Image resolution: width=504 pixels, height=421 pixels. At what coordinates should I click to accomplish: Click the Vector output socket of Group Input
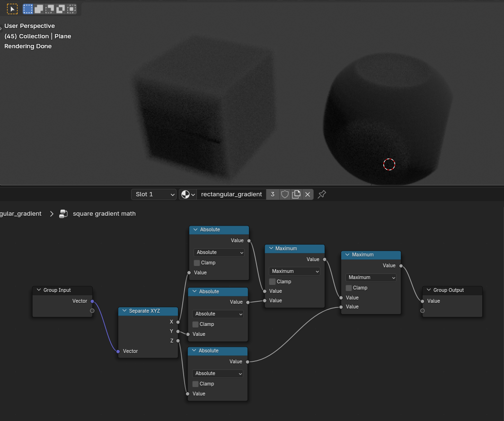92,301
